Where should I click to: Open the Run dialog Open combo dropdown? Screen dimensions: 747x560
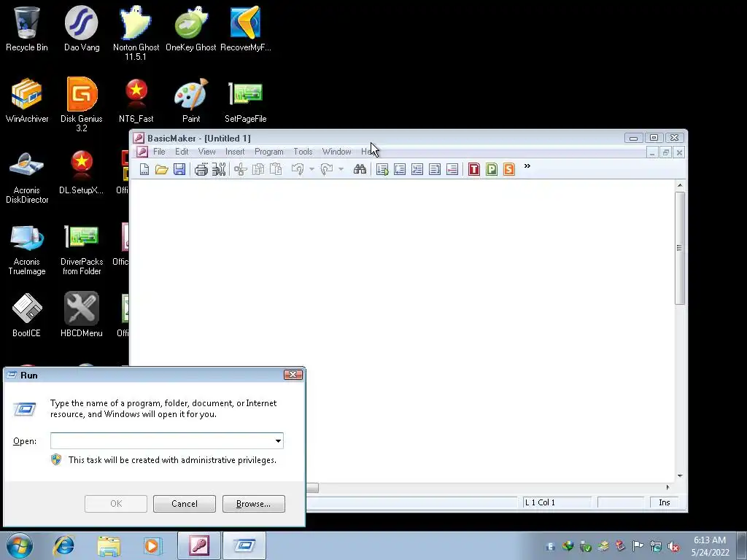(x=278, y=441)
